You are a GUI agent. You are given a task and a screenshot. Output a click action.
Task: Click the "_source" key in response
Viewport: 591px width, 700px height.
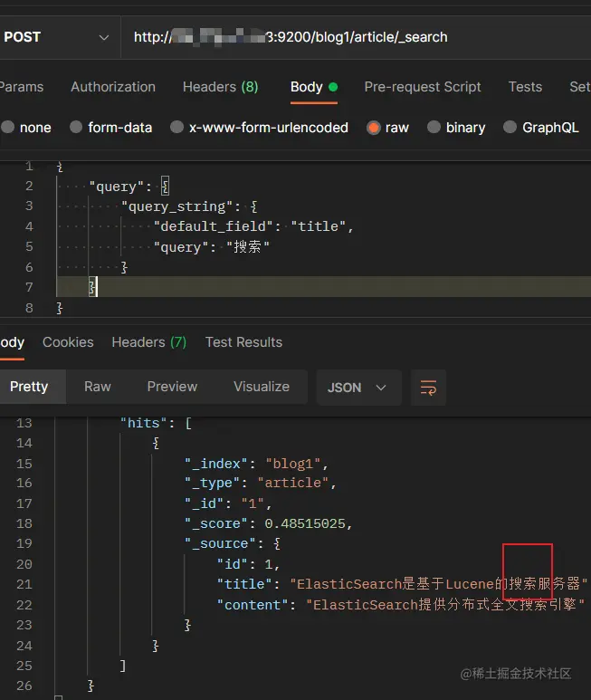click(220, 543)
